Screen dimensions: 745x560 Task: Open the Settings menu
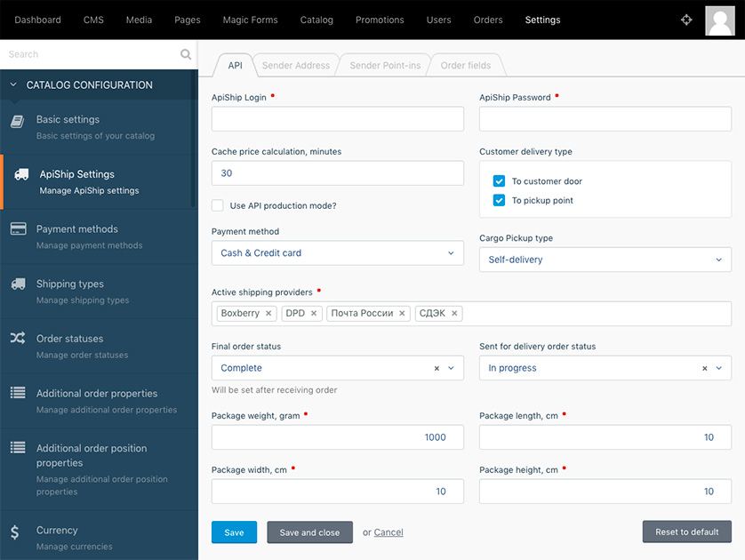[x=542, y=20]
